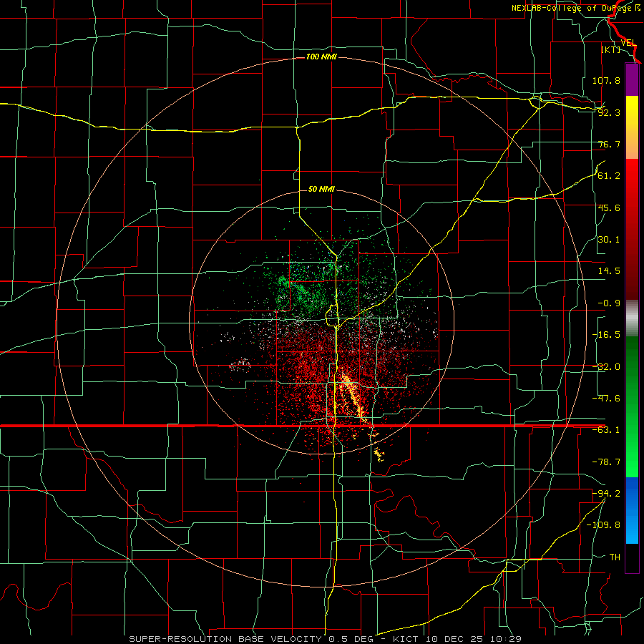
Task: Click the VEL legend heading
Action: (x=628, y=43)
